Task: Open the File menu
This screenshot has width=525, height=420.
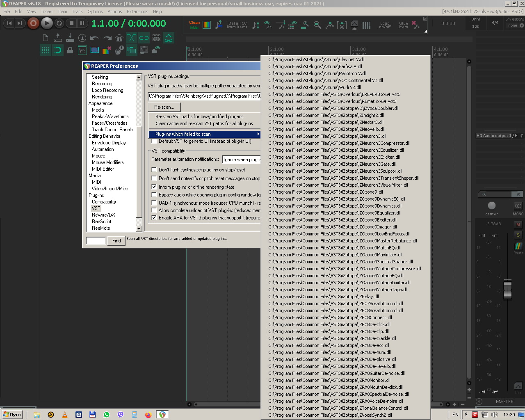Action: [7, 11]
